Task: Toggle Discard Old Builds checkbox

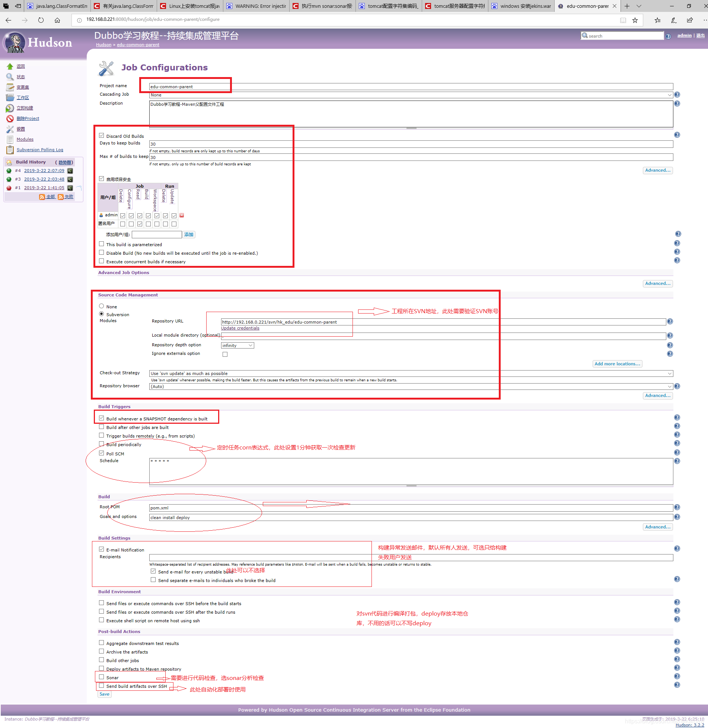Action: coord(101,136)
